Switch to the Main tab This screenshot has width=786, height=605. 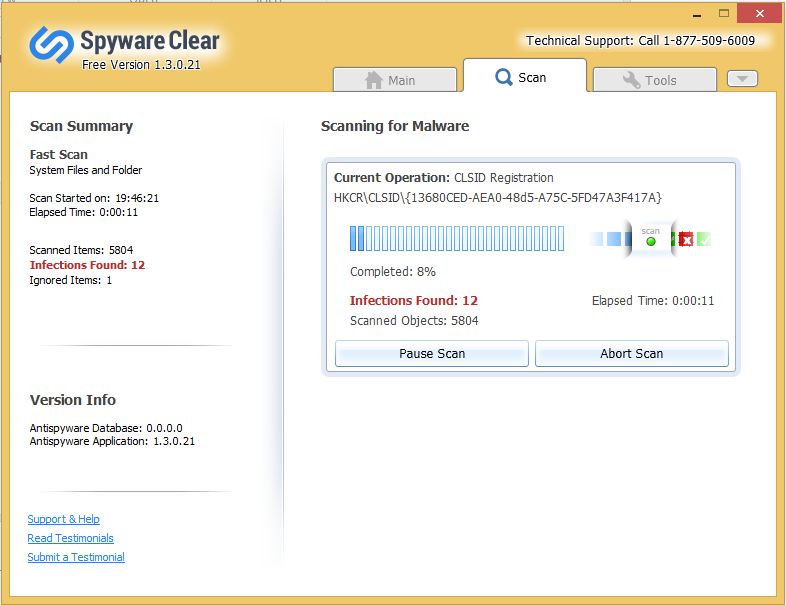click(395, 80)
